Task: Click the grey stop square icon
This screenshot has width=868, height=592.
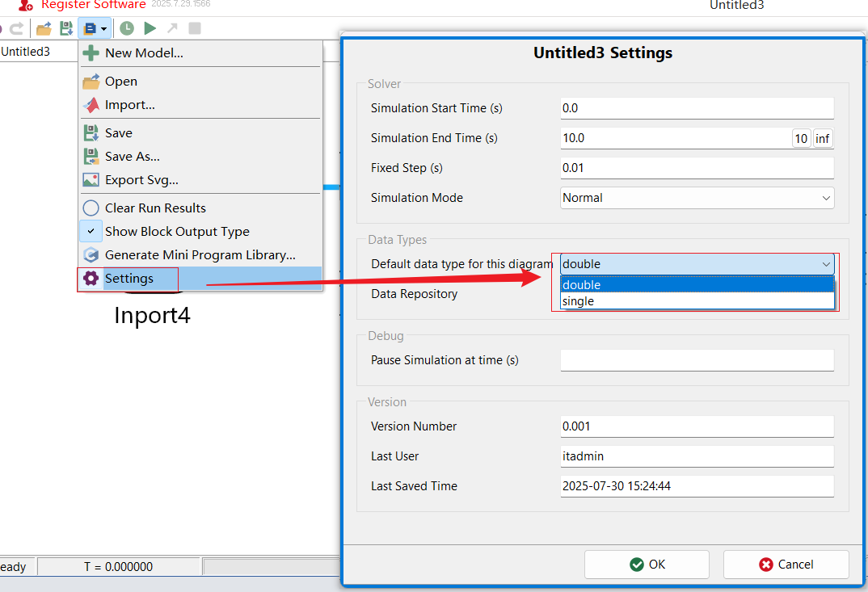Action: coord(194,28)
